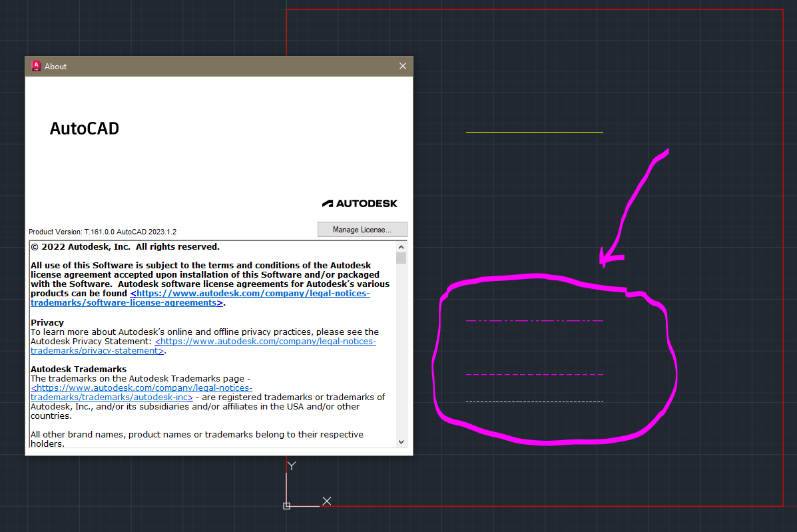This screenshot has height=532, width=797.
Task: Close the About dialog
Action: coord(402,66)
